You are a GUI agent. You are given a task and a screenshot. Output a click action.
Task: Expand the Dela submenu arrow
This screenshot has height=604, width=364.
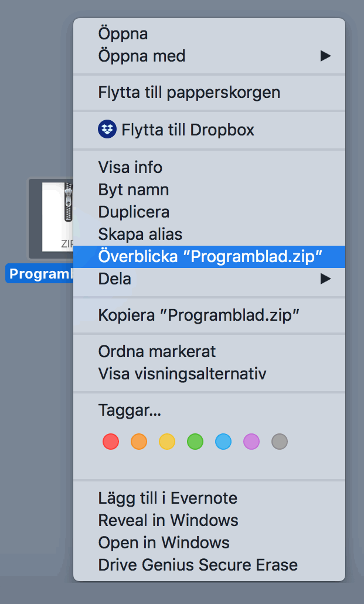pyautogui.click(x=325, y=279)
